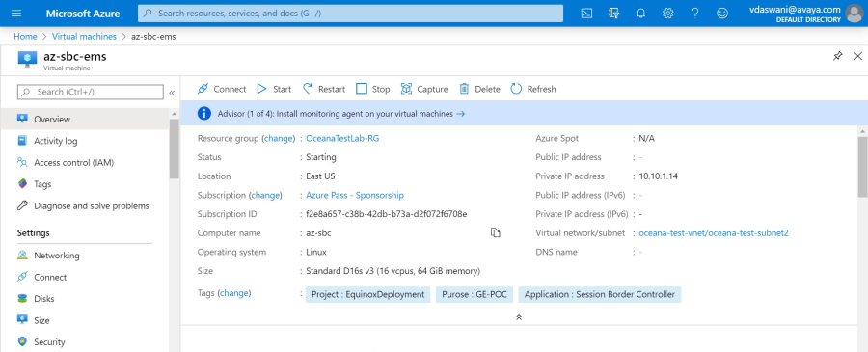The image size is (868, 352).
Task: Pin the az-sbc-ems blade to dashboard
Action: [x=838, y=56]
